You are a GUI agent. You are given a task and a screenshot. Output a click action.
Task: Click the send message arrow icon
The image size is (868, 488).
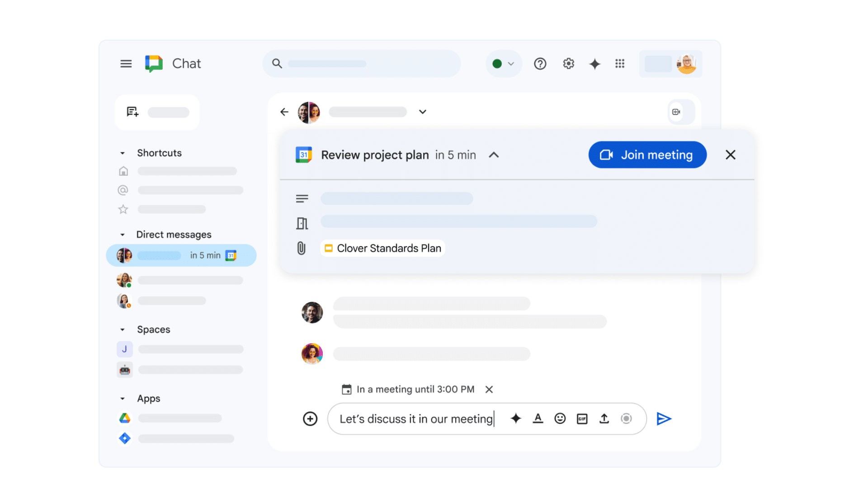click(x=664, y=418)
